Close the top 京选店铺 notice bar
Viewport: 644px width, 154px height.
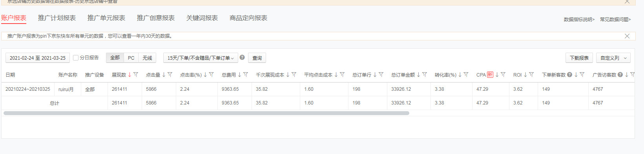pyautogui.click(x=627, y=2)
